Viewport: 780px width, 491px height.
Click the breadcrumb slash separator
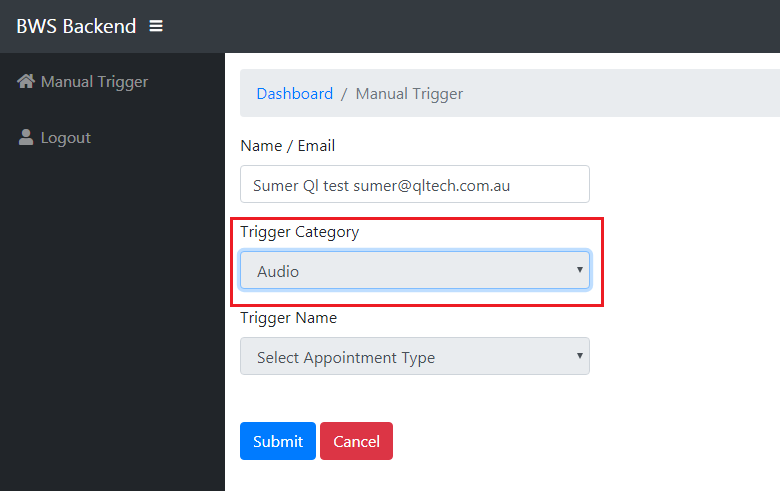344,94
